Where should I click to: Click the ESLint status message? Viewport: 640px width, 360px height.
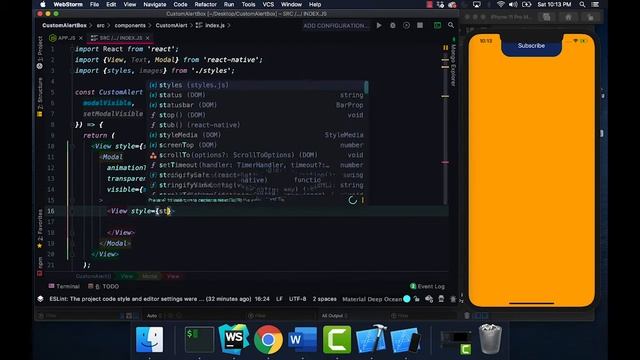coord(150,299)
